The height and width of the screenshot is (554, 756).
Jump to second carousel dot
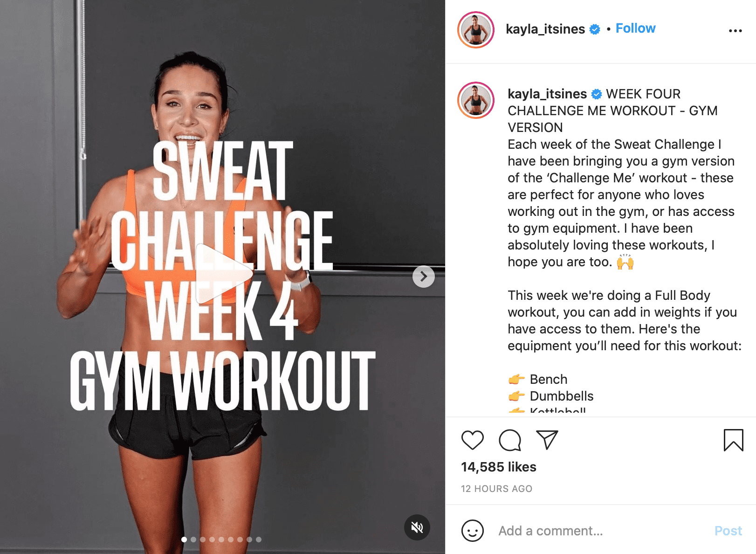(x=193, y=540)
